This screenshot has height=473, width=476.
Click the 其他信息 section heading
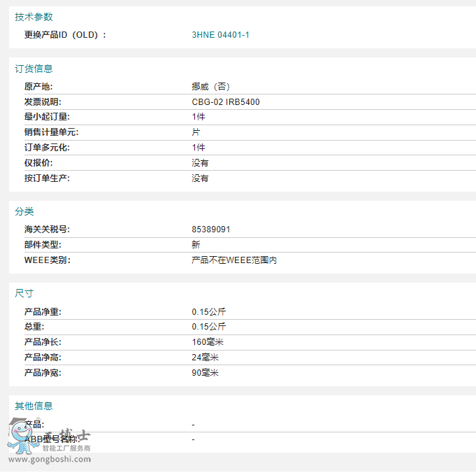pos(34,406)
